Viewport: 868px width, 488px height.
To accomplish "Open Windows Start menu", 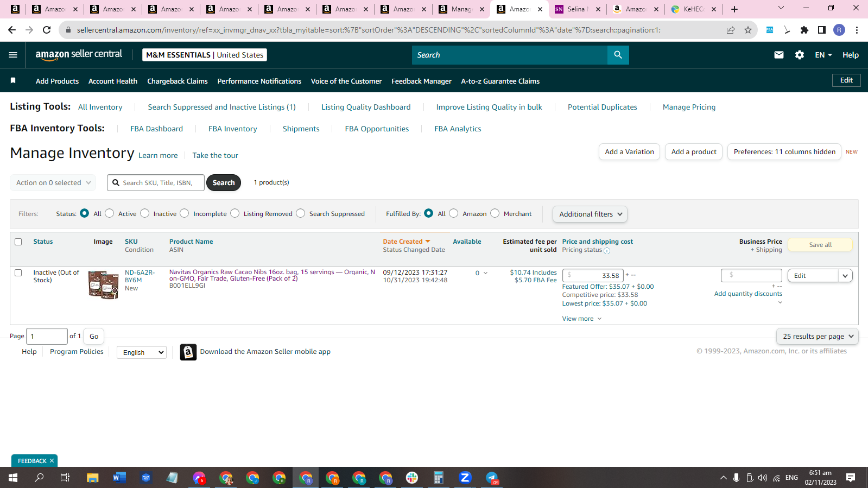I will [13, 478].
